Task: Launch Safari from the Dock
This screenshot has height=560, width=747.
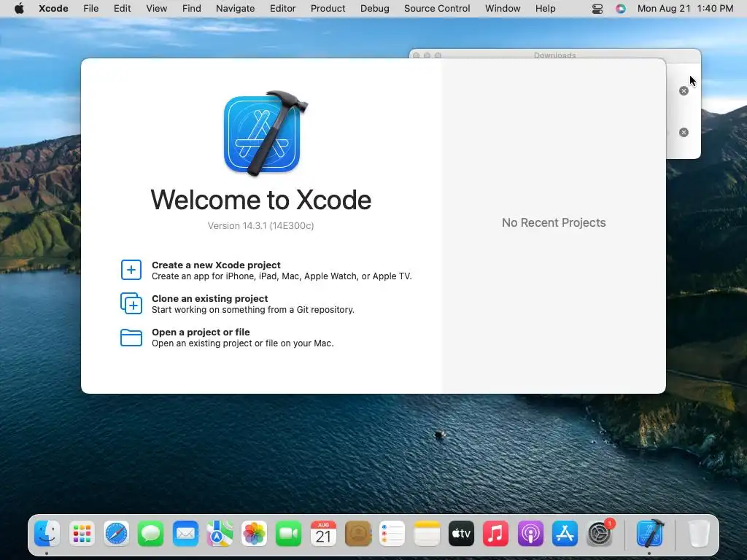Action: pyautogui.click(x=116, y=533)
